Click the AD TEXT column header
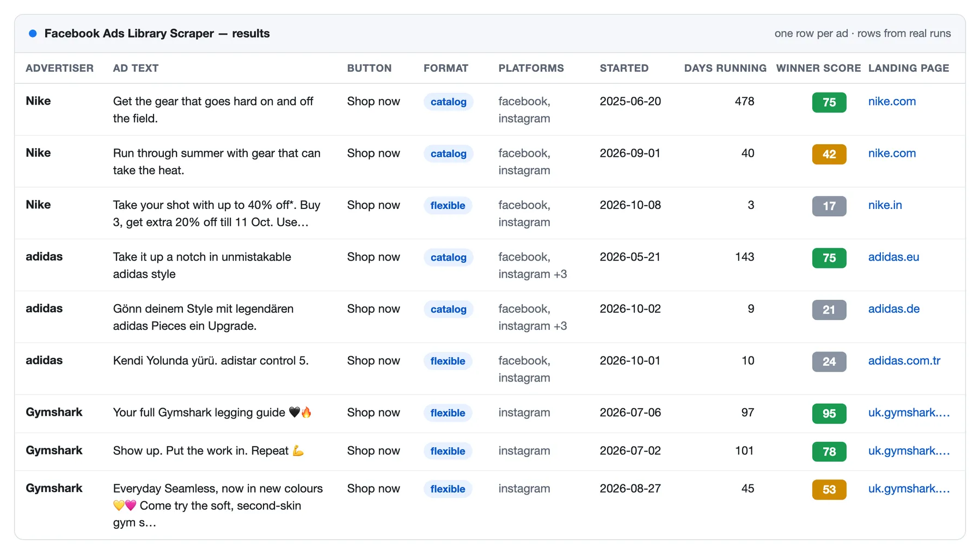The width and height of the screenshot is (980, 554). click(136, 68)
